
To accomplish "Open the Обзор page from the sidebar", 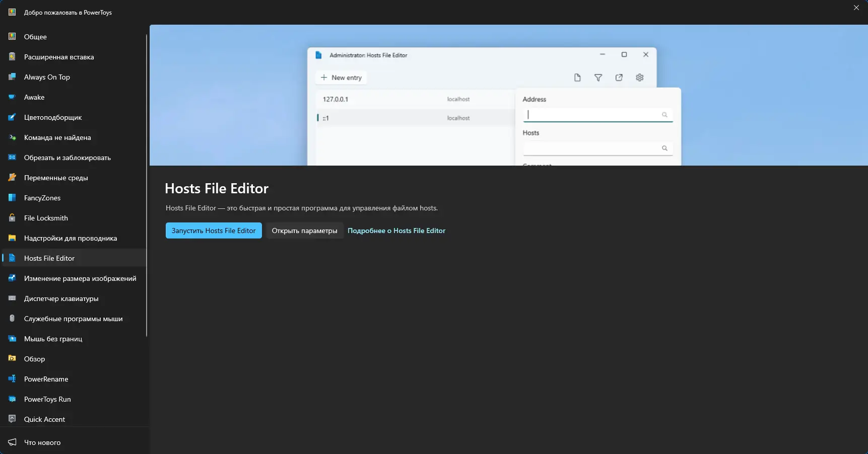I will tap(74, 359).
